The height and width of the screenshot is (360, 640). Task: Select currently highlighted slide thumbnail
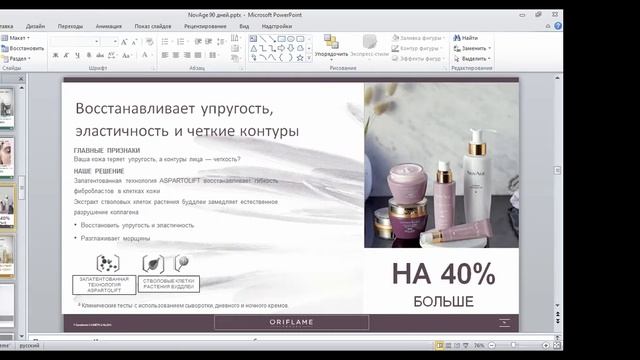(7, 207)
